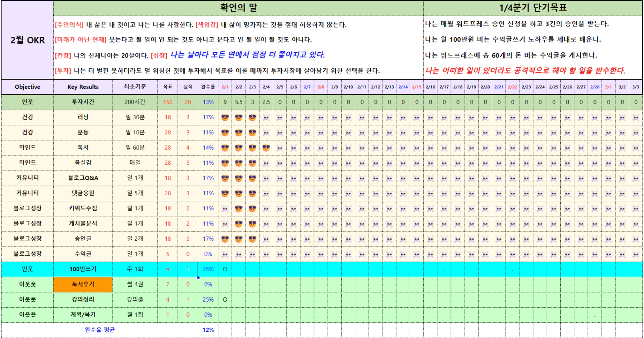Click the '강의정리' key result cell
This screenshot has width=644, height=338.
83,300
